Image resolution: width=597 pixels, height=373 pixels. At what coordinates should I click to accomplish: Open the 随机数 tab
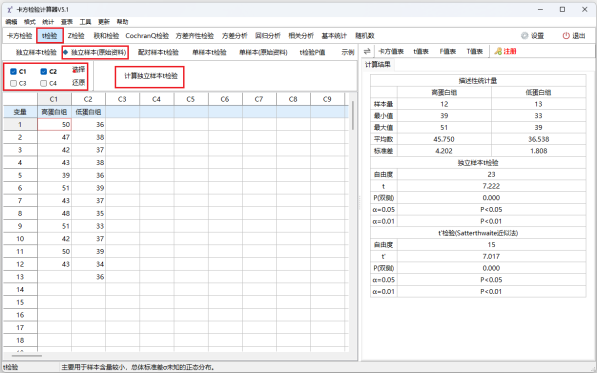coord(365,36)
